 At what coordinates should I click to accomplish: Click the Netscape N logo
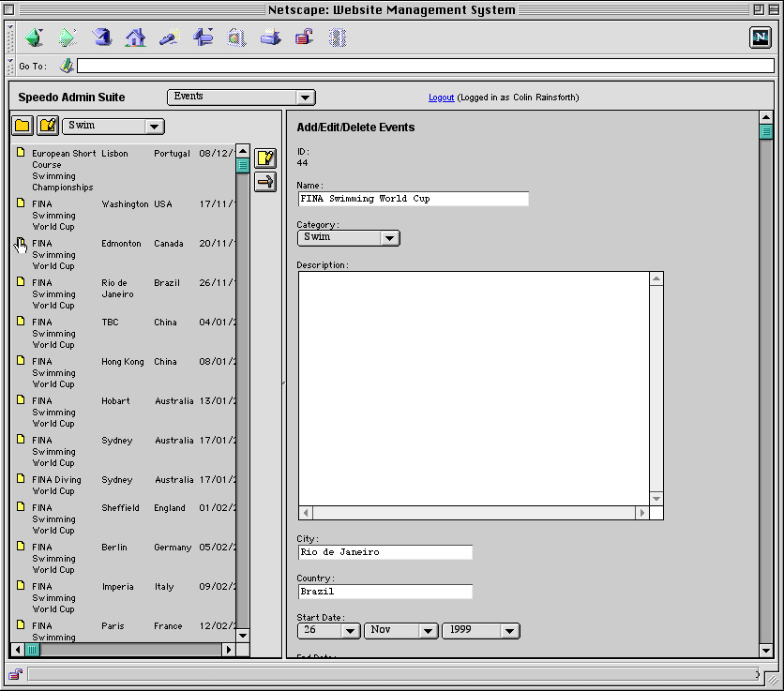click(x=760, y=38)
